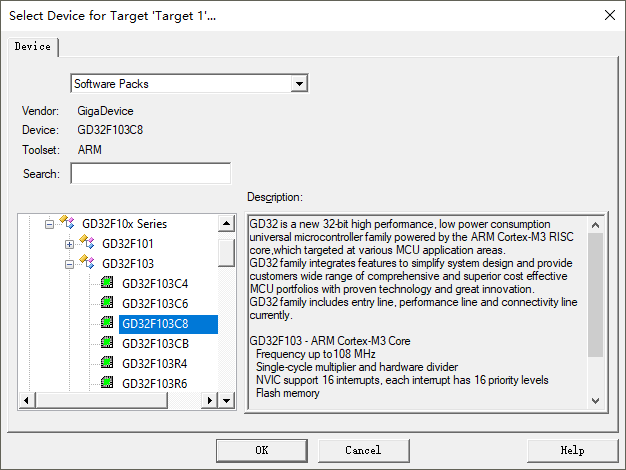Click the 'GigaDevice' vendor value
Image resolution: width=626 pixels, height=470 pixels.
[105, 111]
